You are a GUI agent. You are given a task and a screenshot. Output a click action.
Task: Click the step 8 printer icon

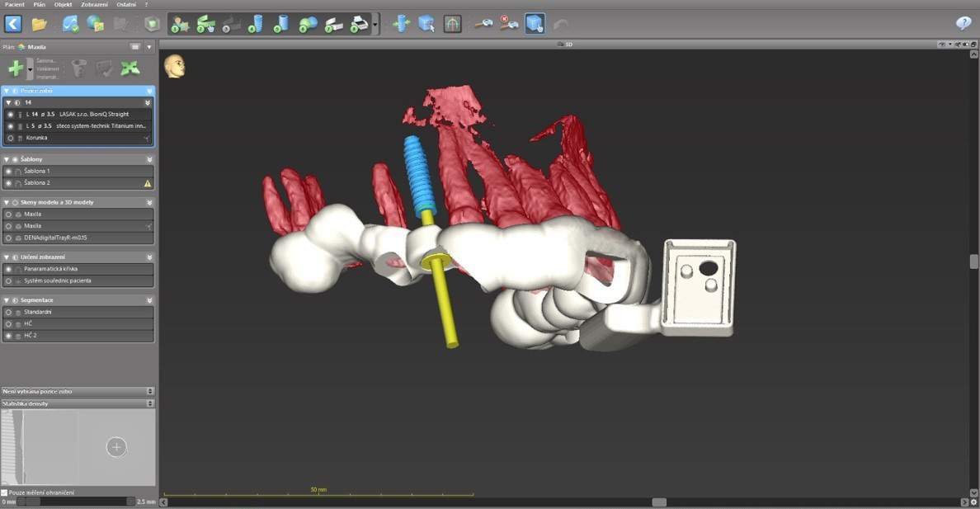[359, 24]
